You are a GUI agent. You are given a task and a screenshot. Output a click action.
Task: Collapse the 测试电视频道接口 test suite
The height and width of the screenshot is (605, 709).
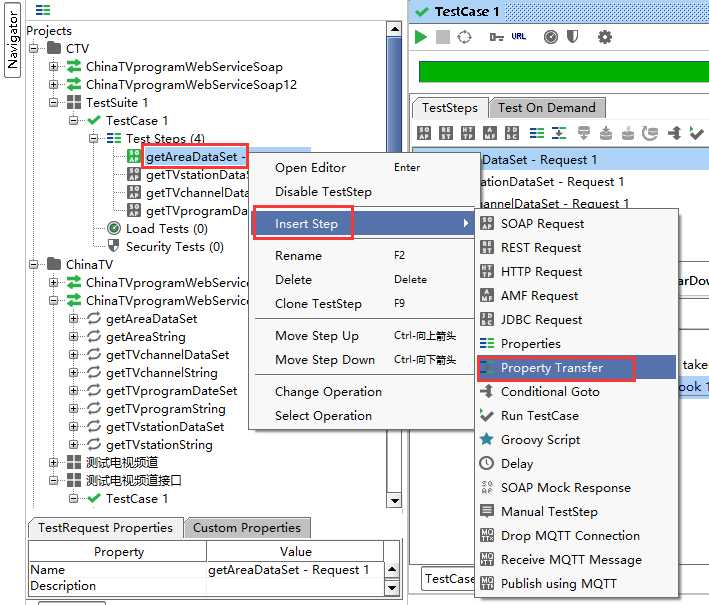[x=54, y=480]
